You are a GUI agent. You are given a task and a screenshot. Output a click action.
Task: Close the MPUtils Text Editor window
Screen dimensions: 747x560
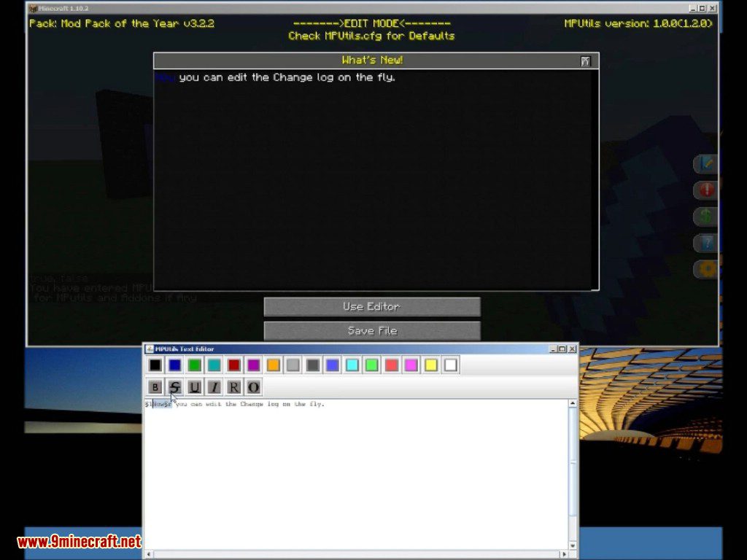tap(572, 349)
